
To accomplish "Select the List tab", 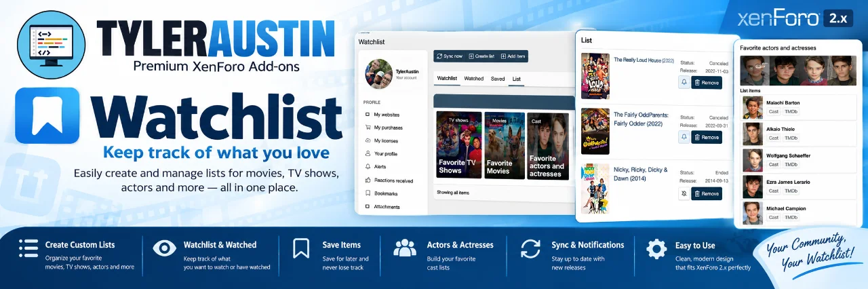I will (x=516, y=79).
